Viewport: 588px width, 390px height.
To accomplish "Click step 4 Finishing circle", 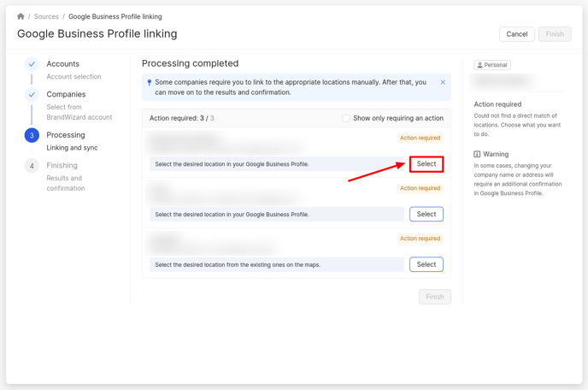I will coord(32,166).
